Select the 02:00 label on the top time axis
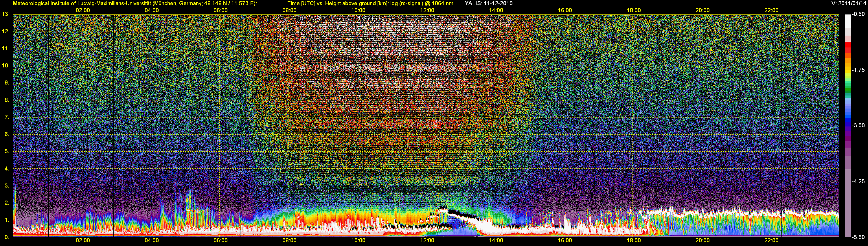Image resolution: width=868 pixels, height=246 pixels. pyautogui.click(x=83, y=10)
